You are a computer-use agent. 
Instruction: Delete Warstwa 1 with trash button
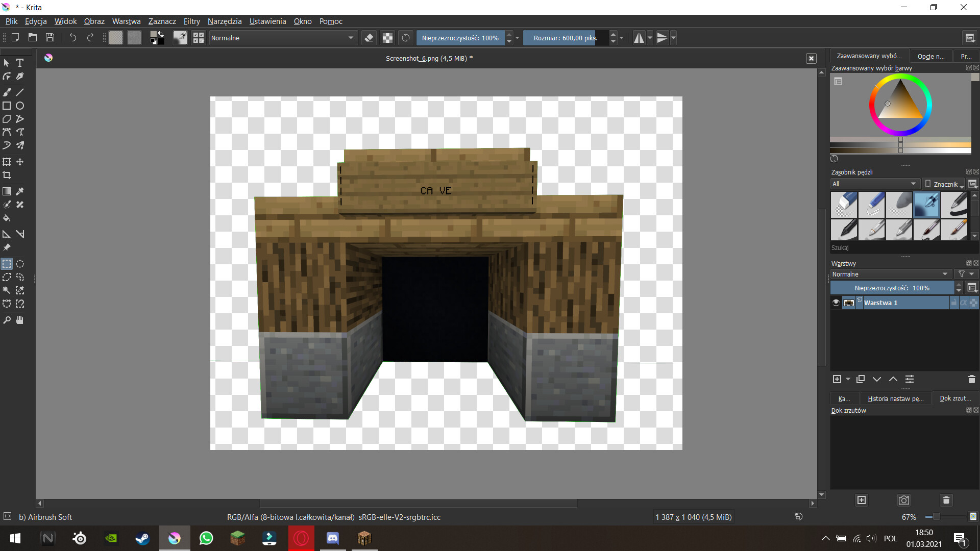[971, 379]
